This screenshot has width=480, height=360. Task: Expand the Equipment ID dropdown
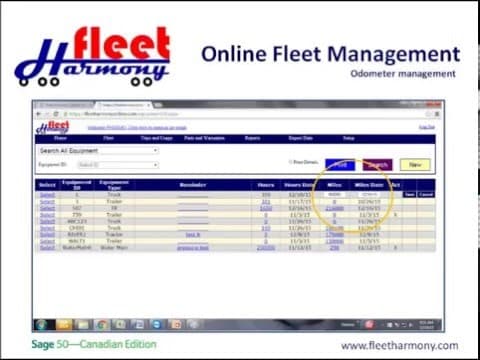[x=118, y=165]
